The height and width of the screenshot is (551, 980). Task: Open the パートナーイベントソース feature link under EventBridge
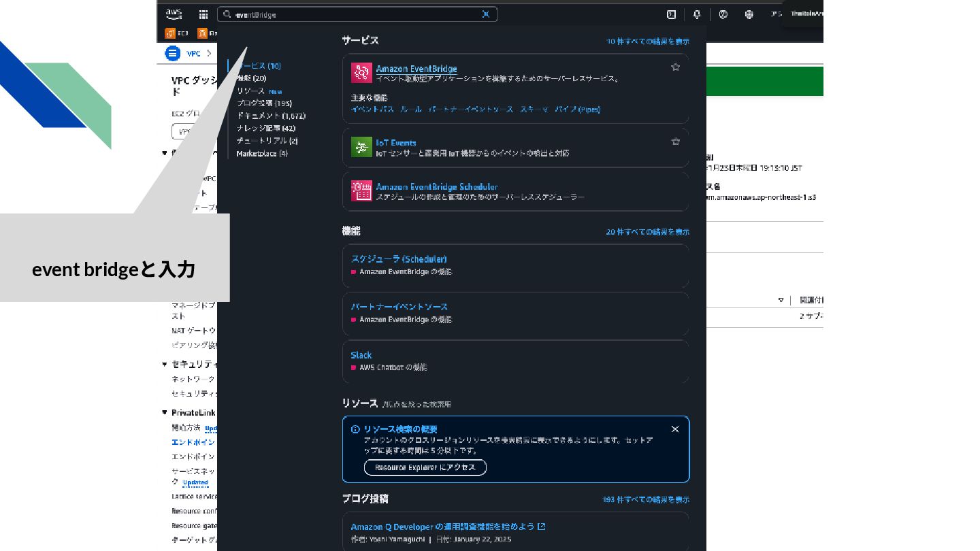click(x=471, y=109)
